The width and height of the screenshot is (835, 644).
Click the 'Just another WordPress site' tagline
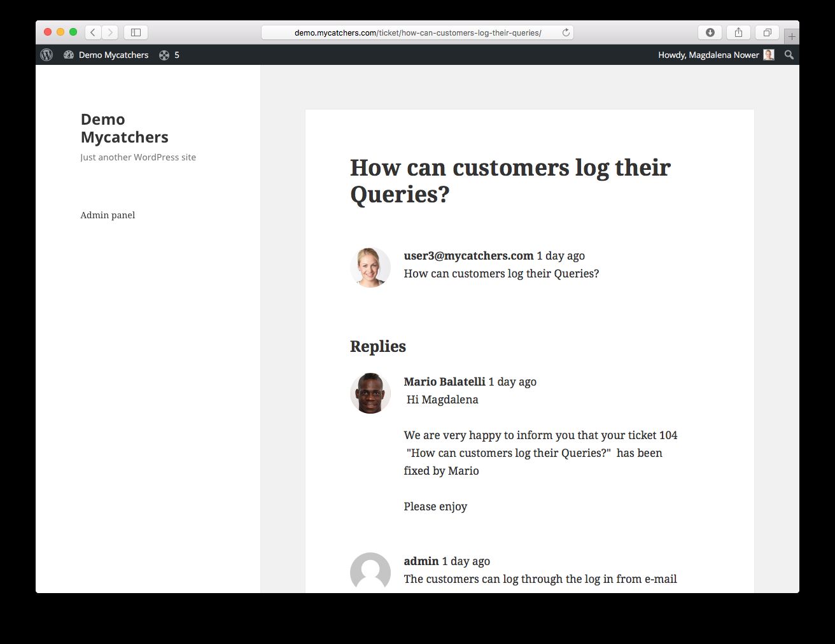coord(138,157)
